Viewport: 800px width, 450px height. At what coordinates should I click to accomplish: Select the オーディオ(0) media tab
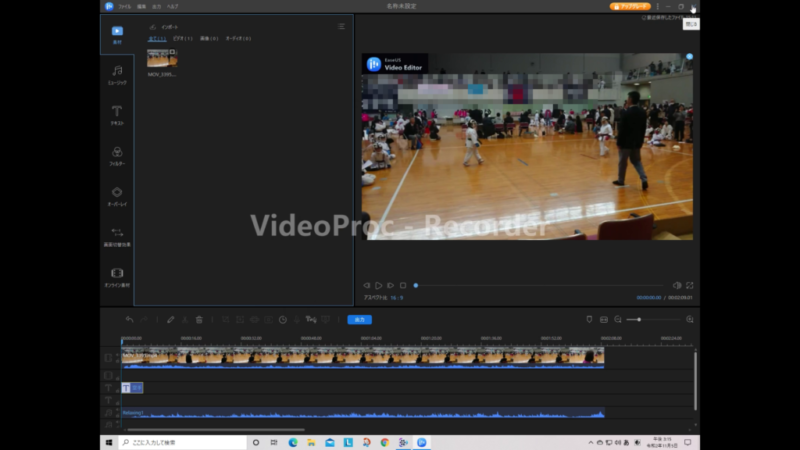click(238, 38)
